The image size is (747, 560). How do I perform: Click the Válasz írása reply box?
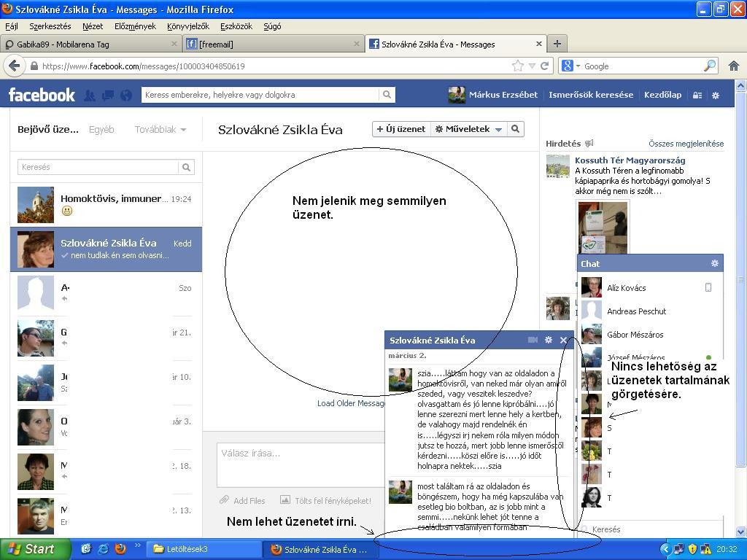301,464
